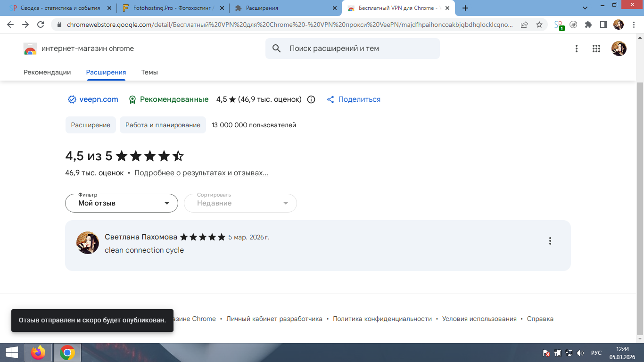644x362 pixels.
Task: Focus the address bar URL
Action: click(289, 25)
